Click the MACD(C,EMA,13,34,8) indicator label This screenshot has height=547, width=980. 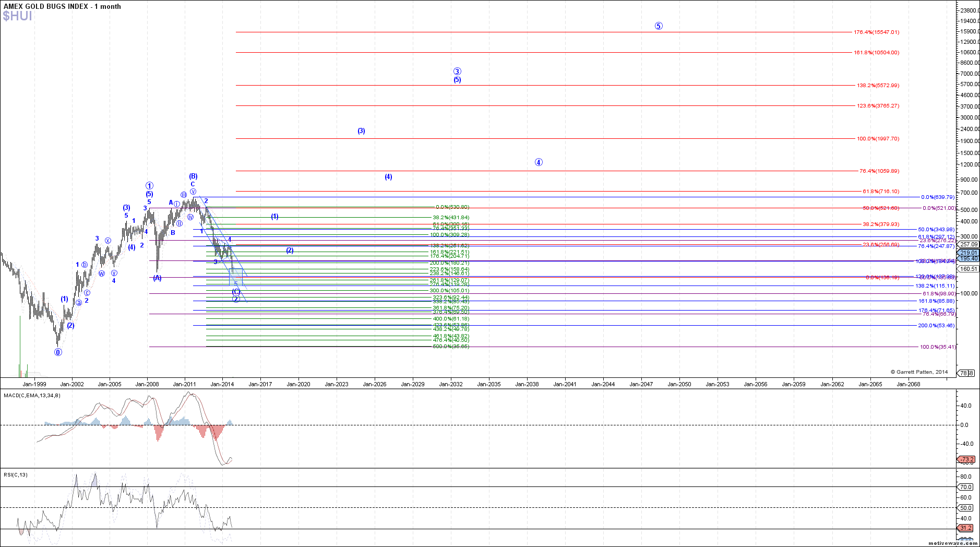32,396
